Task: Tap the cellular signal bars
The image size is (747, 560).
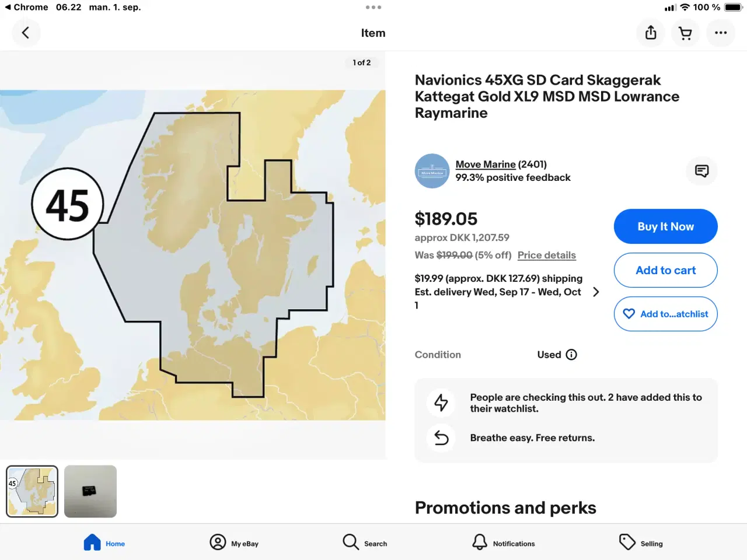Action: pyautogui.click(x=670, y=8)
